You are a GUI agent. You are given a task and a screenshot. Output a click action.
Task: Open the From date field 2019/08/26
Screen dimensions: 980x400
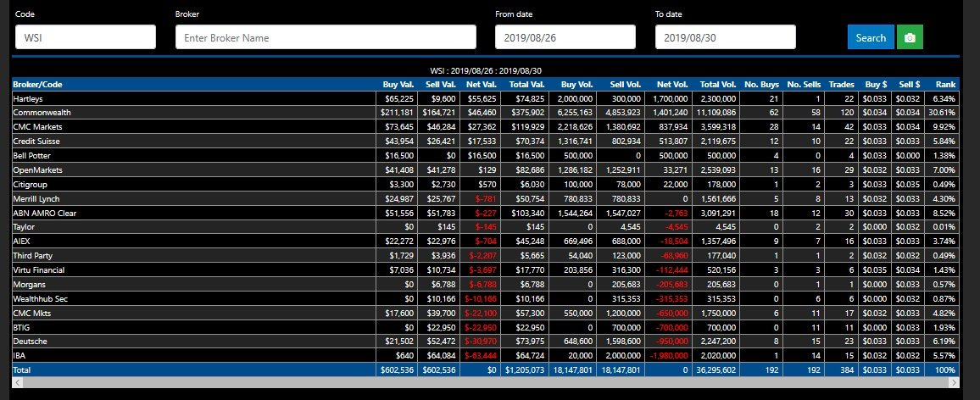click(x=565, y=37)
